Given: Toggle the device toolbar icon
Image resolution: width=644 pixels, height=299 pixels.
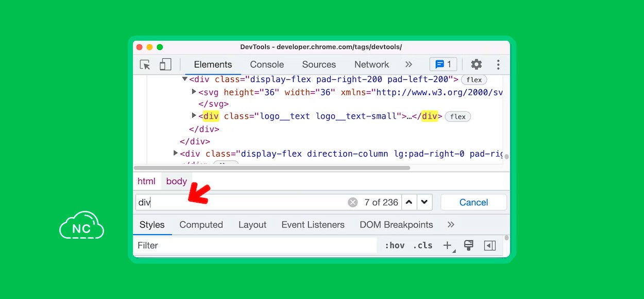Looking at the screenshot, I should pyautogui.click(x=165, y=64).
